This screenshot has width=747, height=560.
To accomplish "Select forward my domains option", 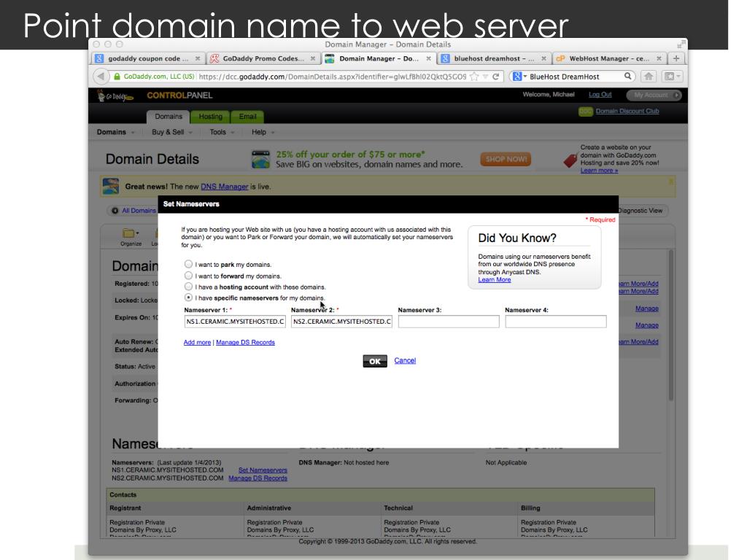I will click(189, 275).
